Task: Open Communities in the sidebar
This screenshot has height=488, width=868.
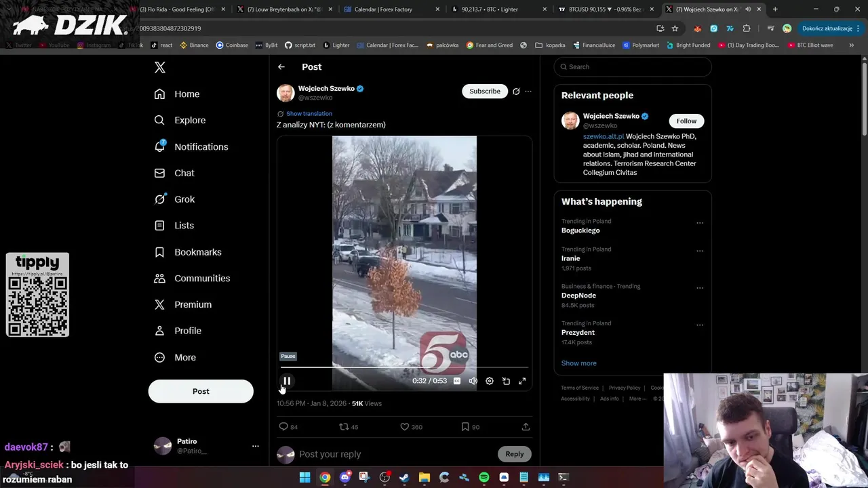Action: point(192,279)
